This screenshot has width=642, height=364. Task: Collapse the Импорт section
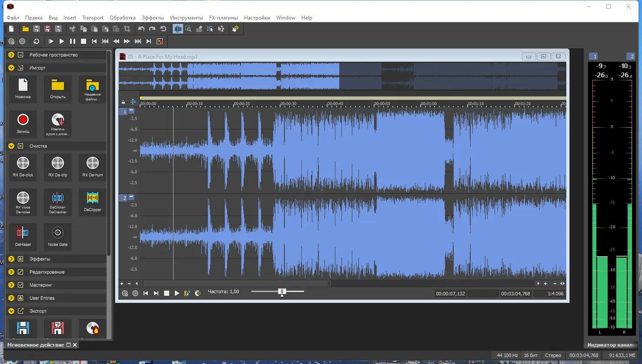click(11, 68)
